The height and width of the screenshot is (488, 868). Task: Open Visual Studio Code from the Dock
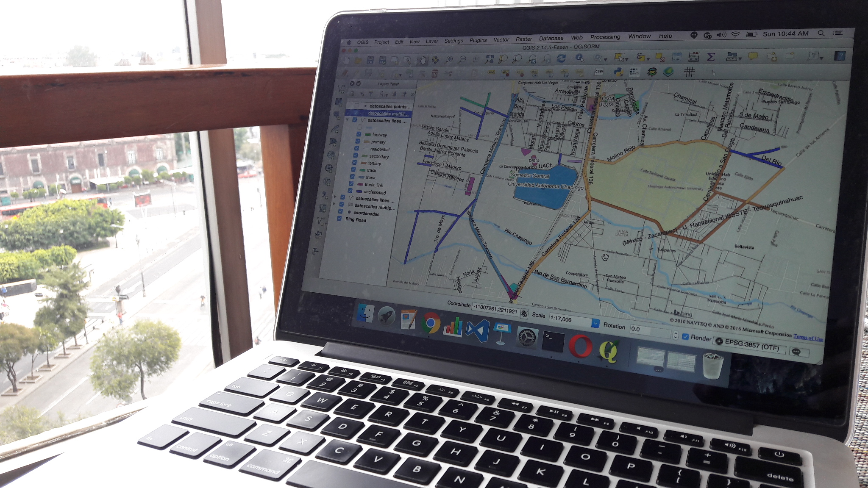point(477,331)
